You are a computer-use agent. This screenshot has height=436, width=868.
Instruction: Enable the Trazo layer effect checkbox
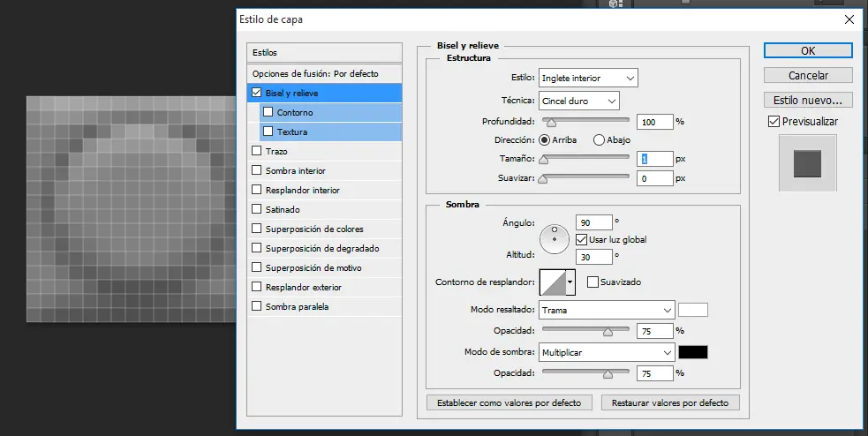257,152
